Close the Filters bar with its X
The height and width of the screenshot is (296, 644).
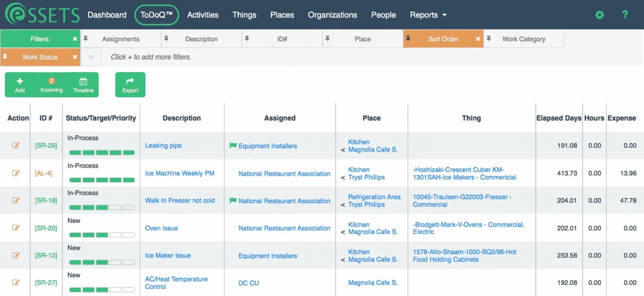pyautogui.click(x=75, y=39)
